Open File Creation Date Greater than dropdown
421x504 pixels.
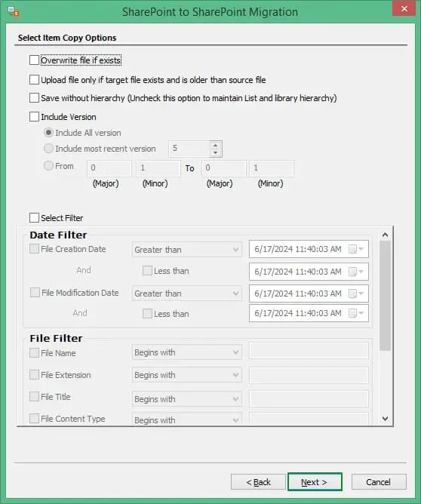(186, 250)
